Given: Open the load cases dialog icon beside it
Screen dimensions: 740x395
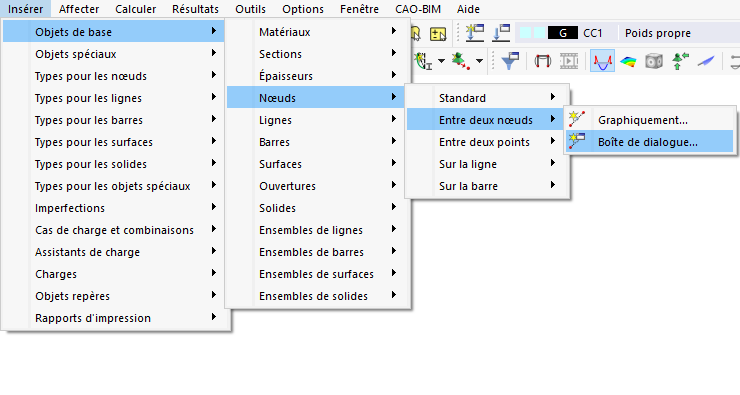Looking at the screenshot, I should pos(501,33).
